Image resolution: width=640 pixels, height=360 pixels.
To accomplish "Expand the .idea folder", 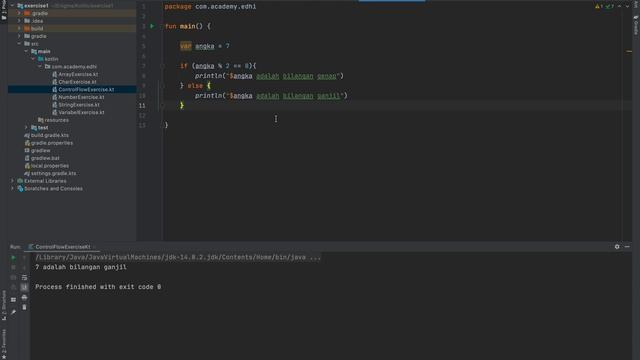I will tap(19, 21).
